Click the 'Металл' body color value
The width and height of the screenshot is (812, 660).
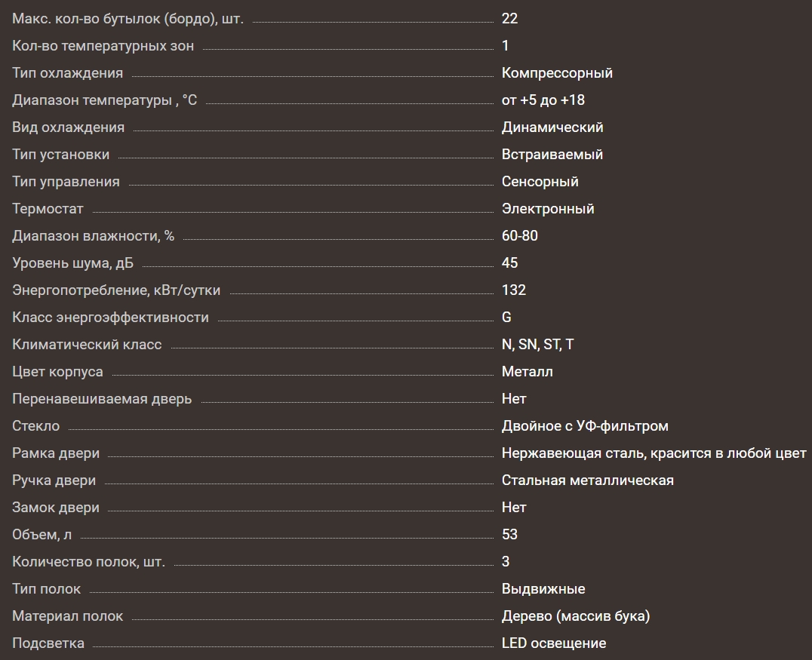[527, 372]
